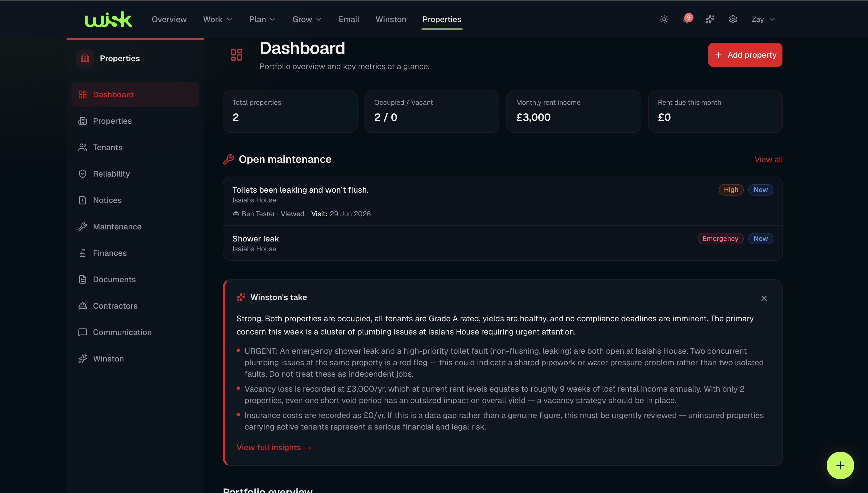Click the New badge on toilets item

(x=760, y=190)
